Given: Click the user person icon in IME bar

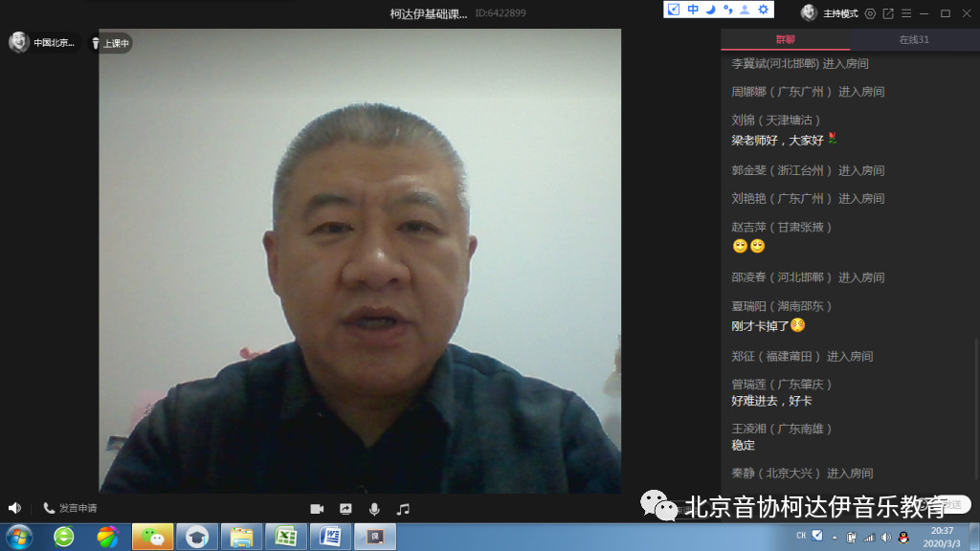Looking at the screenshot, I should (x=745, y=10).
